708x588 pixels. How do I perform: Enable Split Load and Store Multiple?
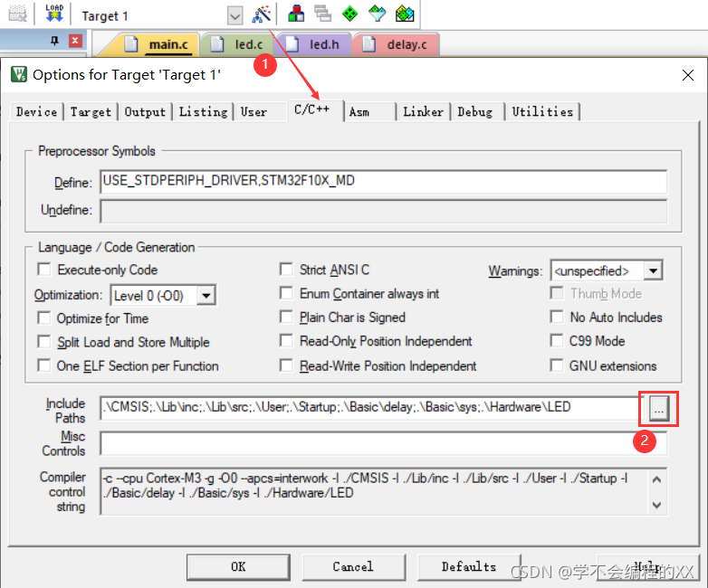(x=44, y=342)
